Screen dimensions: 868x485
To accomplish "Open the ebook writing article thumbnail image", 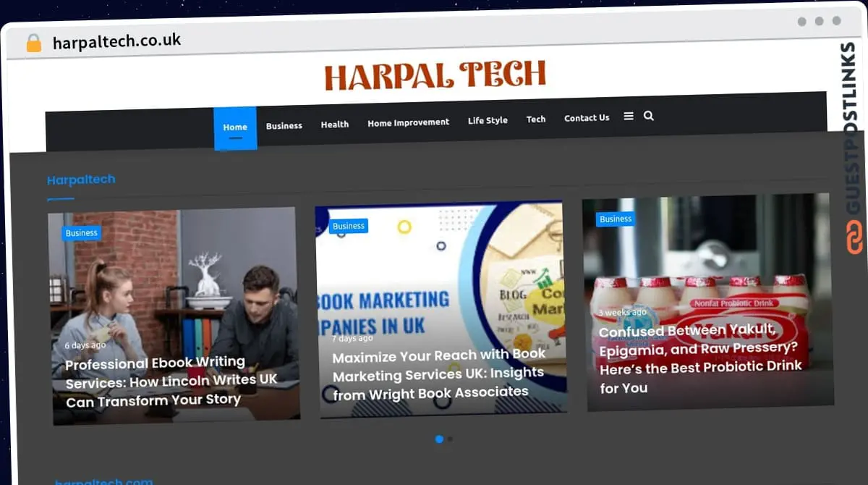I will (x=174, y=316).
